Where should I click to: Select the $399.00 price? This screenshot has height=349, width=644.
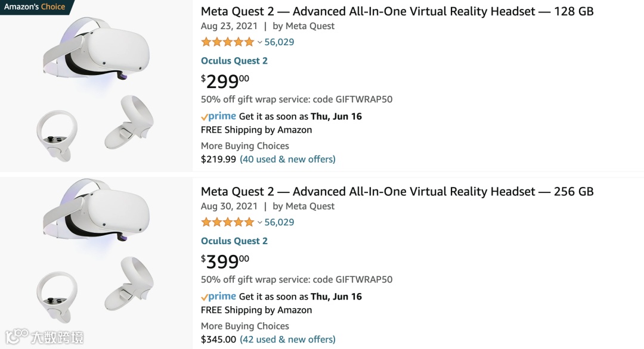pyautogui.click(x=225, y=261)
